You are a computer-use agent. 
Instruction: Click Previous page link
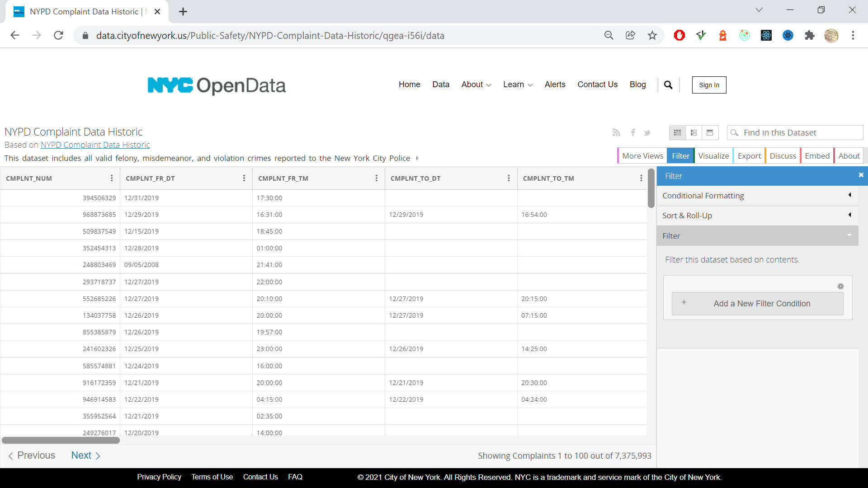click(x=32, y=455)
